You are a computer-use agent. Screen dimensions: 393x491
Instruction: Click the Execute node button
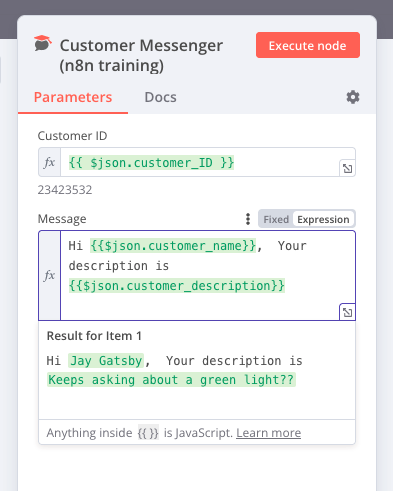click(308, 45)
